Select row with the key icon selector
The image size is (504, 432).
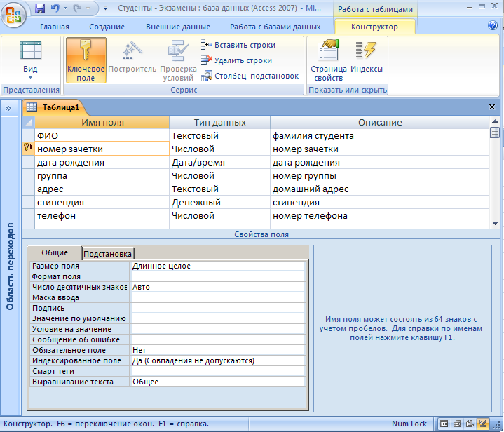coord(28,148)
